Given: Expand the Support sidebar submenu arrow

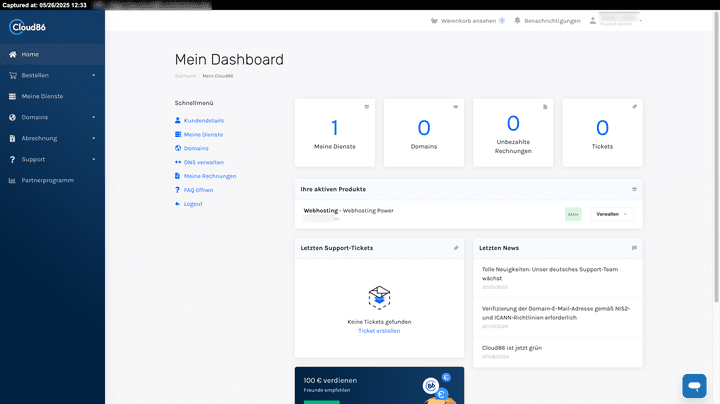Looking at the screenshot, I should point(94,159).
